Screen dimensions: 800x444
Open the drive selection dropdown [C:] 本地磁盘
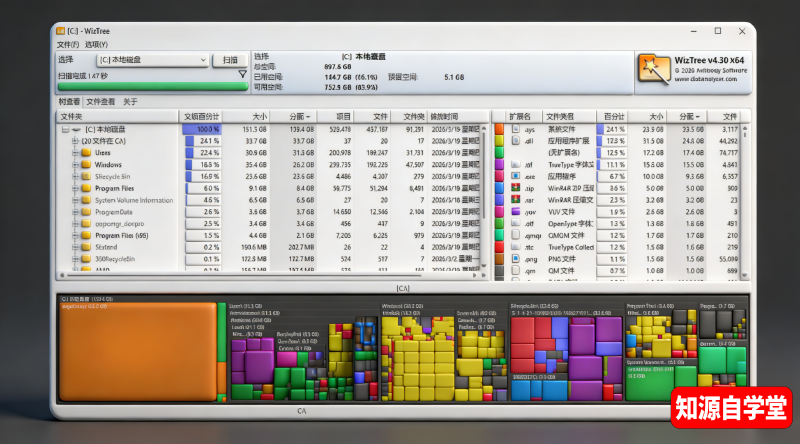153,60
